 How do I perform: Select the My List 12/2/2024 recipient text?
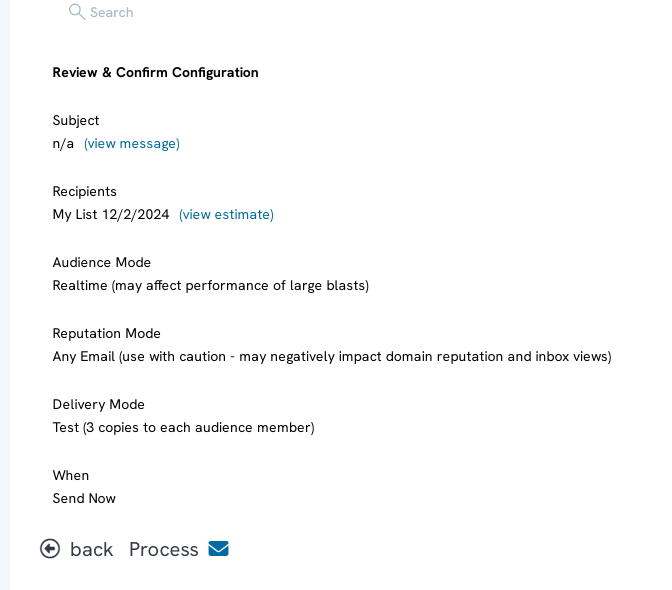click(x=111, y=215)
